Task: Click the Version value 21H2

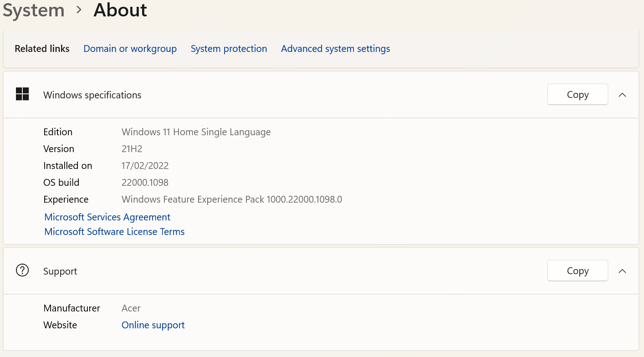Action: pyautogui.click(x=132, y=149)
